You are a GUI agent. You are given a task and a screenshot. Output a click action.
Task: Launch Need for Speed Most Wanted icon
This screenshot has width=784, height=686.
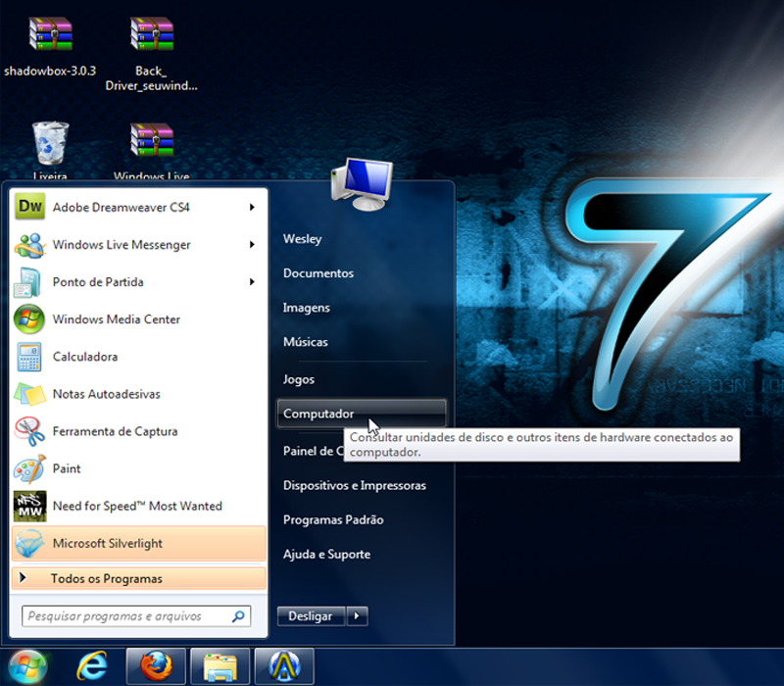(x=29, y=506)
